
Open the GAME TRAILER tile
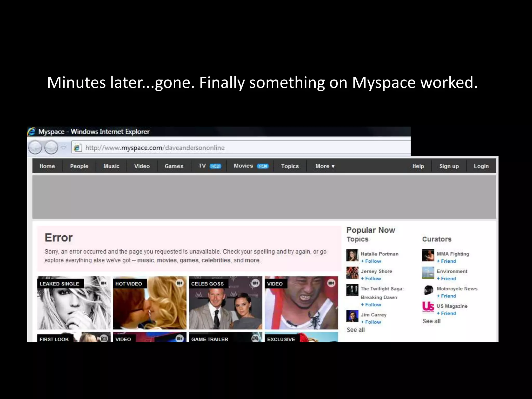(225, 337)
